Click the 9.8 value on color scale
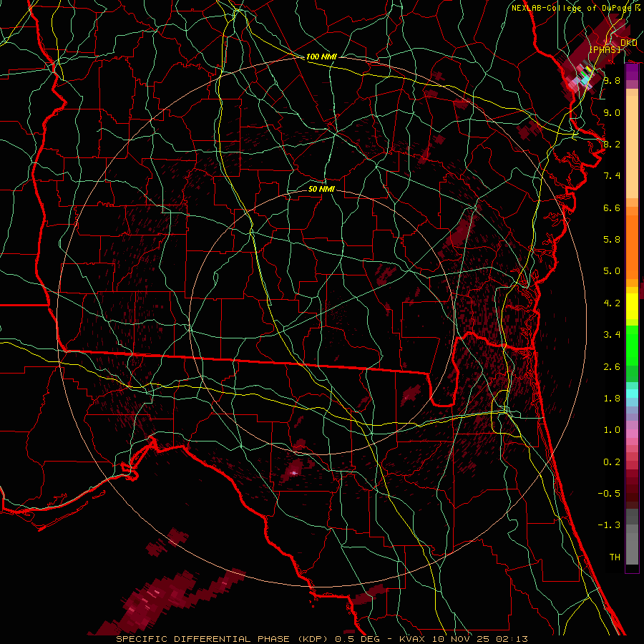 click(x=612, y=80)
